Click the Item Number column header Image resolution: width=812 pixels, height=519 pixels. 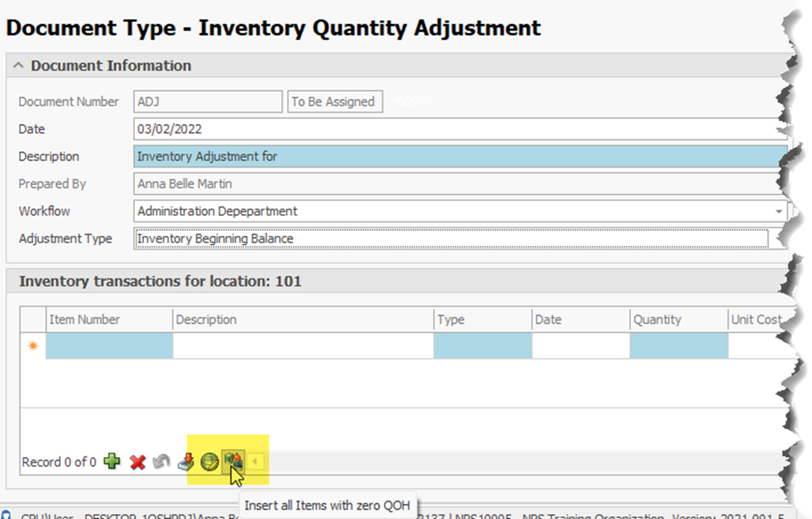coord(108,320)
